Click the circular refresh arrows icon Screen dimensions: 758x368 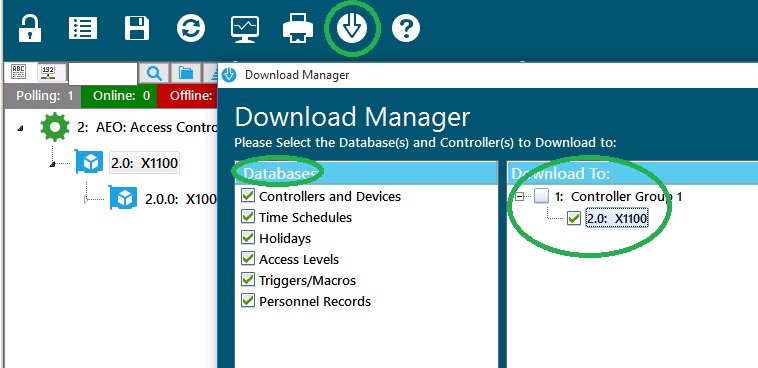tap(190, 28)
